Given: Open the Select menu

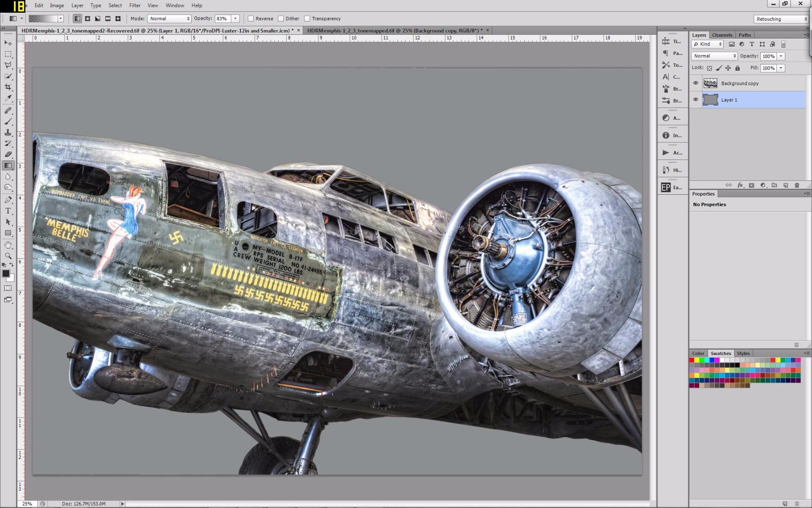Looking at the screenshot, I should (x=115, y=6).
